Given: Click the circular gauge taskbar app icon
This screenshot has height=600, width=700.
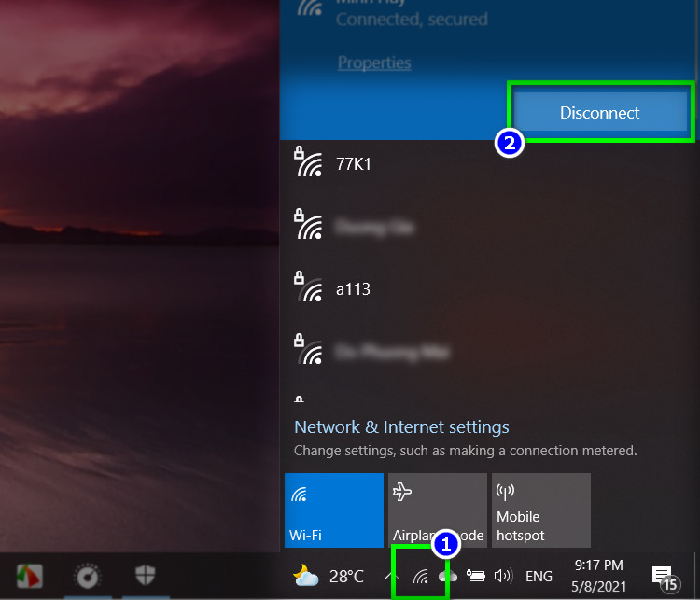Looking at the screenshot, I should 88,575.
